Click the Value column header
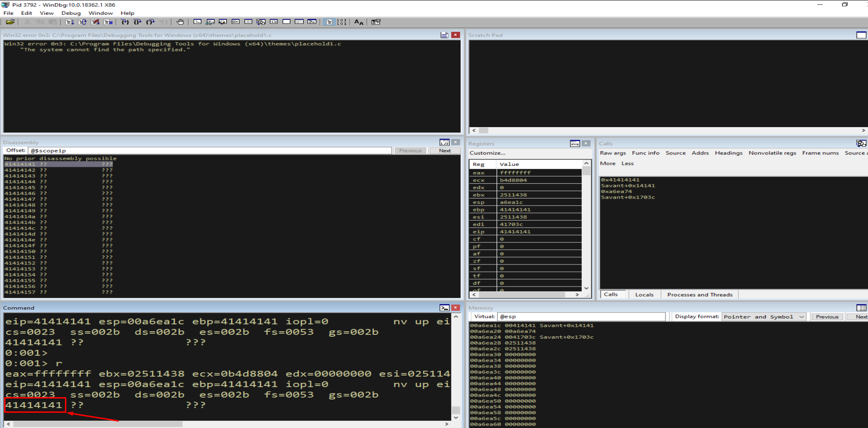The image size is (868, 428). (x=539, y=164)
